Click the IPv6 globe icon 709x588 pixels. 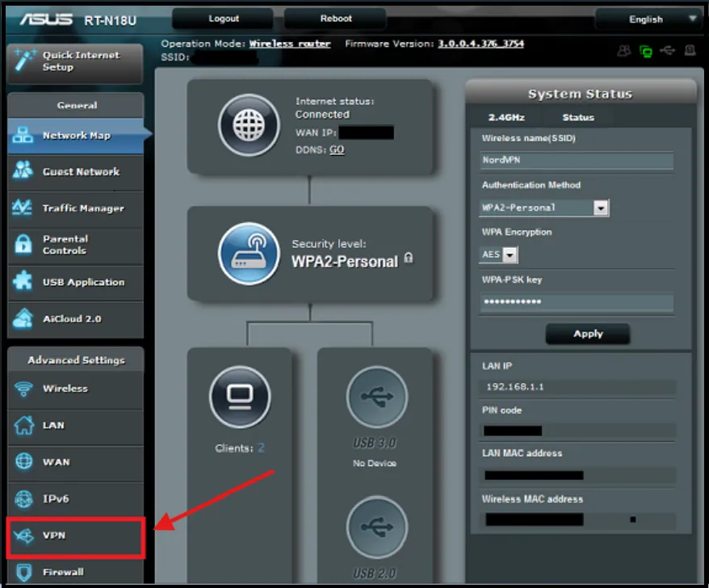[x=23, y=499]
